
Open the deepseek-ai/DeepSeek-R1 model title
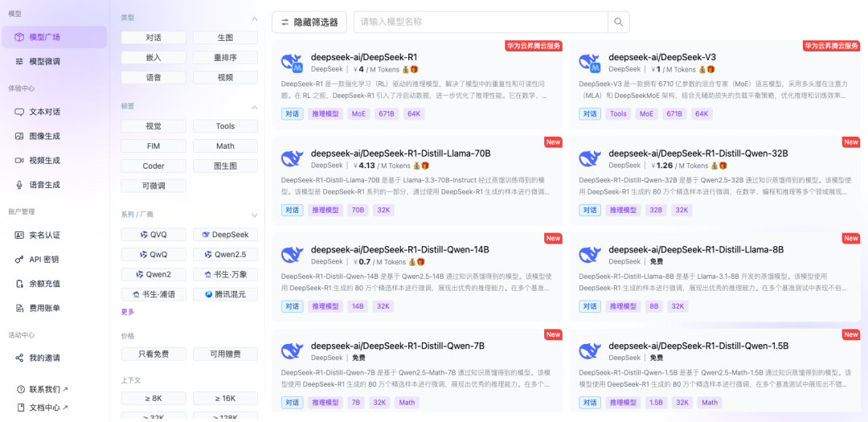[x=364, y=57]
